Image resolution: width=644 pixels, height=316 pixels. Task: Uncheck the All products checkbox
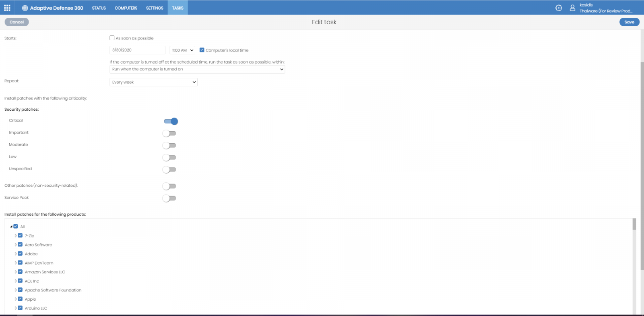pos(16,226)
